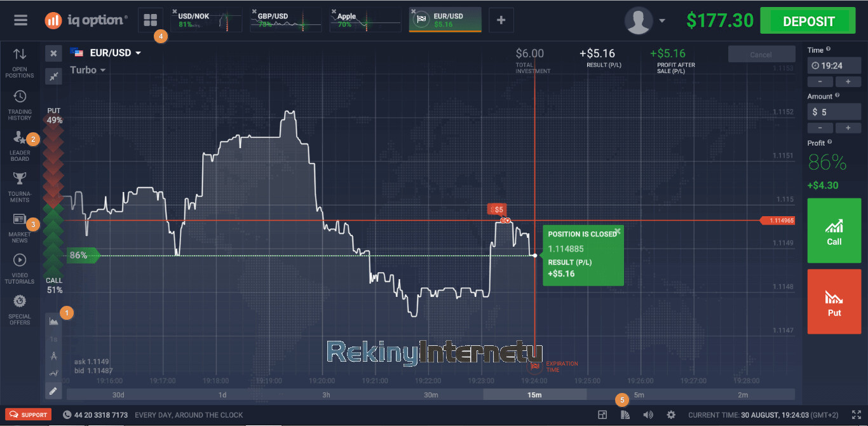This screenshot has height=426, width=868.
Task: Increase expiration time with plus
Action: pos(848,82)
